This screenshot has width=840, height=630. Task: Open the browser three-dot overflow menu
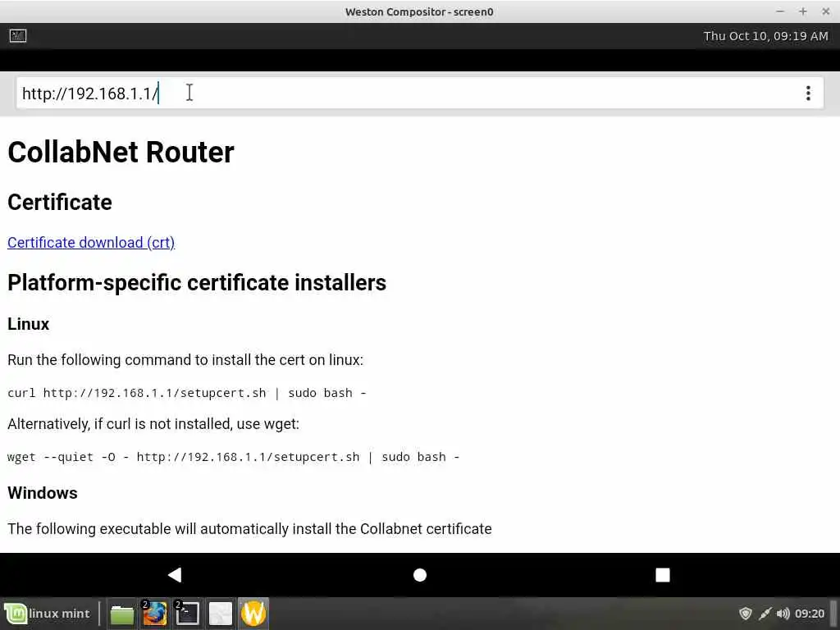click(808, 94)
